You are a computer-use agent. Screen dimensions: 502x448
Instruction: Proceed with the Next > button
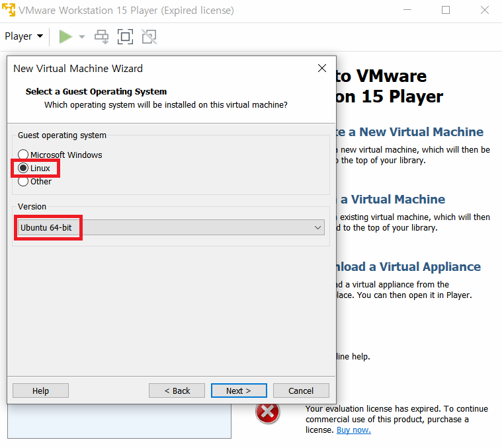(x=239, y=391)
